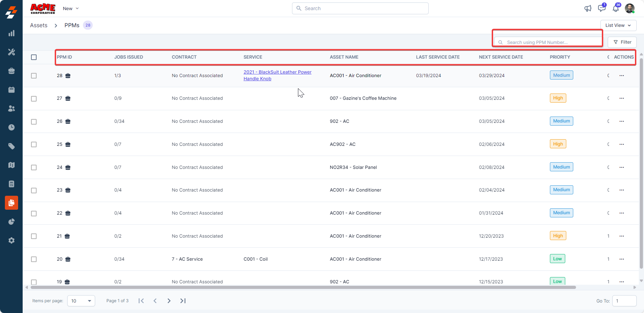Go to the next page arrow
This screenshot has height=313, width=644.
[169, 301]
